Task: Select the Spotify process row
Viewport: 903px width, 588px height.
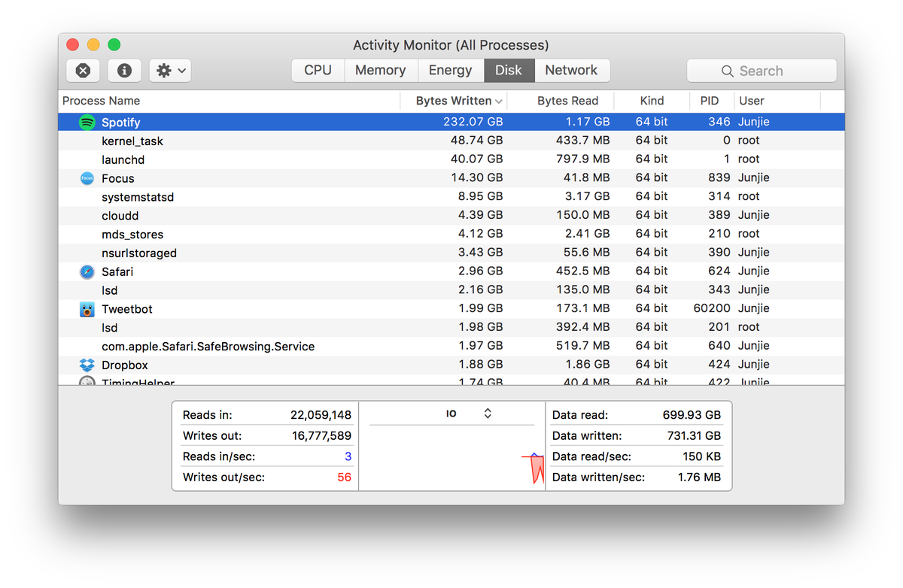Action: [451, 122]
